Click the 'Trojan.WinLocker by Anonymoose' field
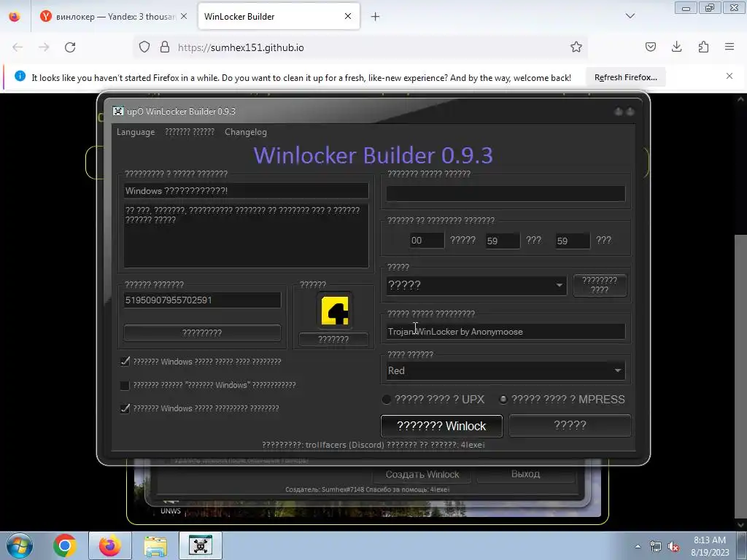This screenshot has height=560, width=747. 506,332
